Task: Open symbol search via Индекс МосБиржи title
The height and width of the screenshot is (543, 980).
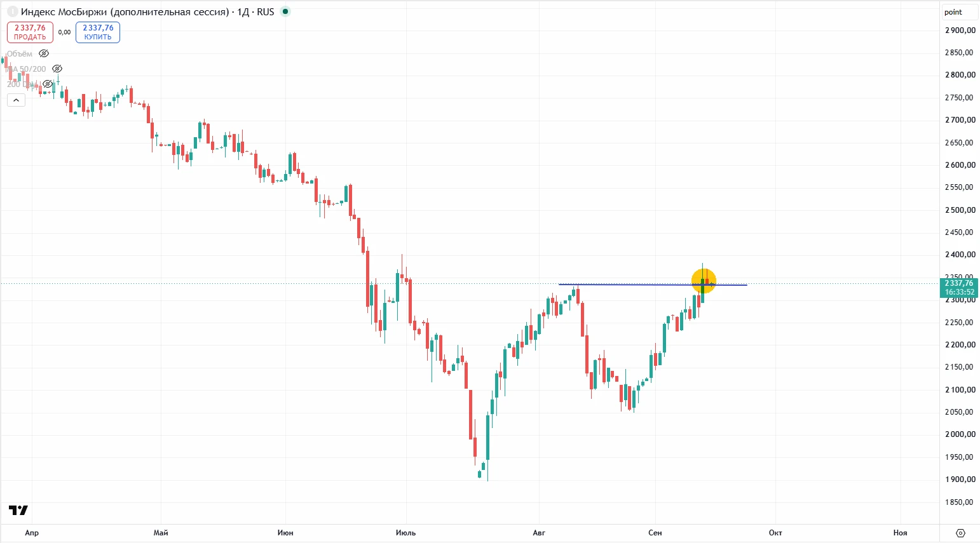Action: coord(125,12)
